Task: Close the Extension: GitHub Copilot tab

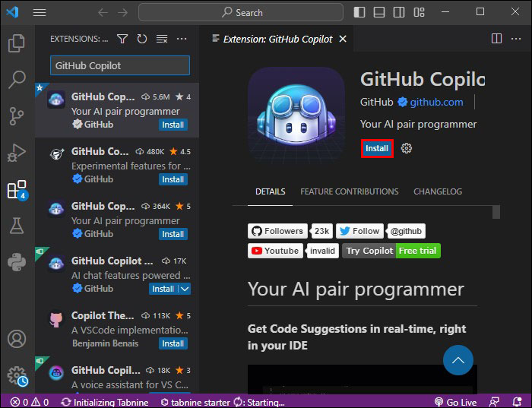Action: click(x=343, y=39)
